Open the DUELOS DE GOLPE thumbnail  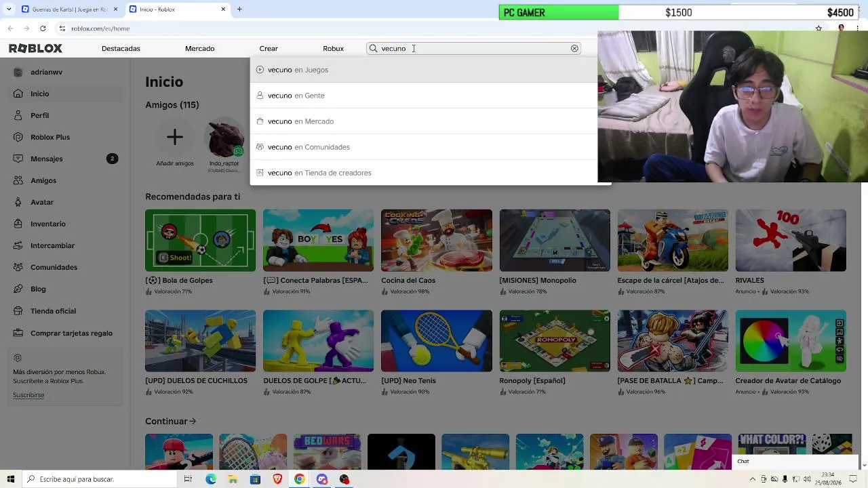click(318, 341)
